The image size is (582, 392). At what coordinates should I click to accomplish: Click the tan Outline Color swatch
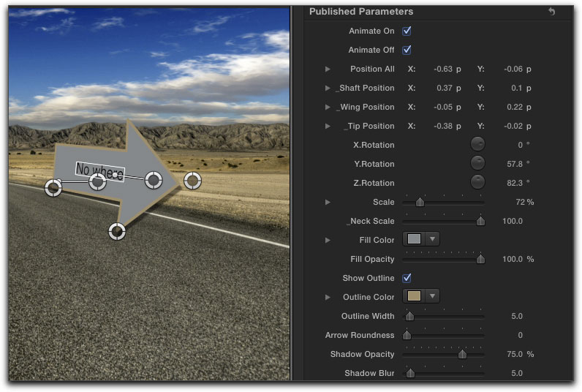point(415,296)
